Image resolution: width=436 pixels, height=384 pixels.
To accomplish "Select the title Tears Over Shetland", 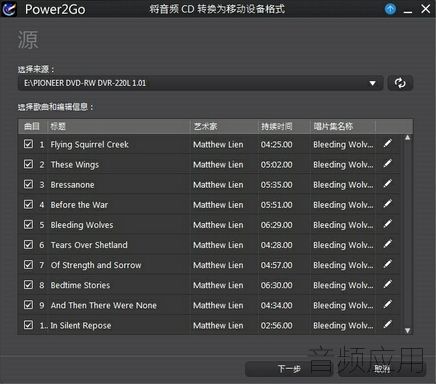I will (89, 245).
